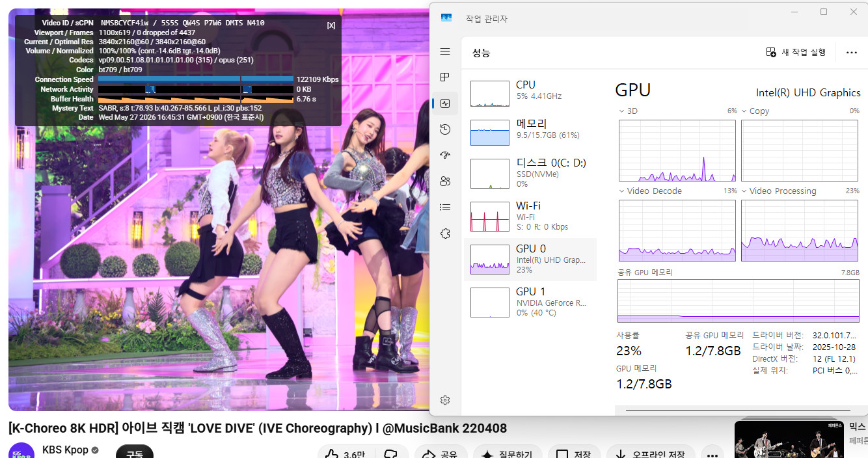Click the Connection Speed bar in stats overlay

pos(196,79)
